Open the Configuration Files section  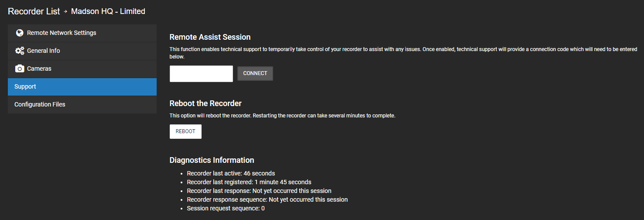(x=82, y=105)
